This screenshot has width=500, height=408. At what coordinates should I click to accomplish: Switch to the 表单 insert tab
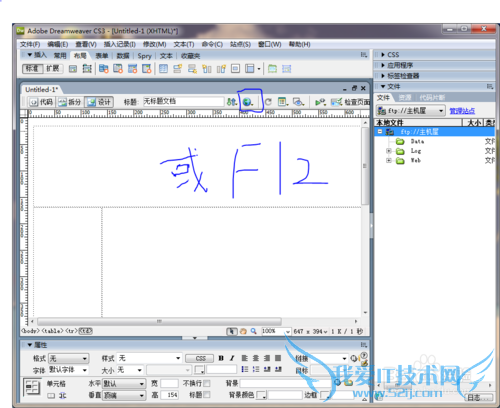pyautogui.click(x=102, y=56)
